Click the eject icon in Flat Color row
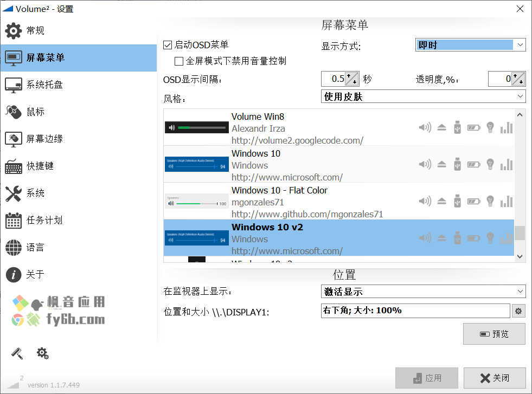532x394 pixels. coord(442,202)
